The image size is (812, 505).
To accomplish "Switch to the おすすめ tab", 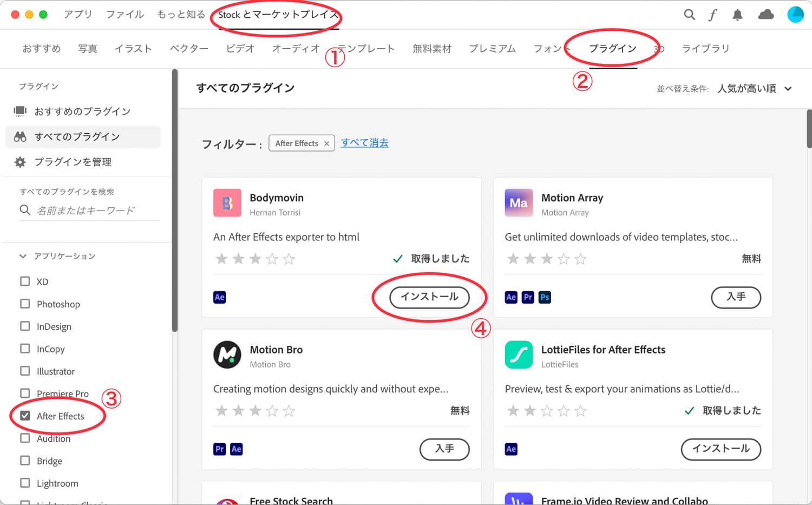I will (x=42, y=49).
